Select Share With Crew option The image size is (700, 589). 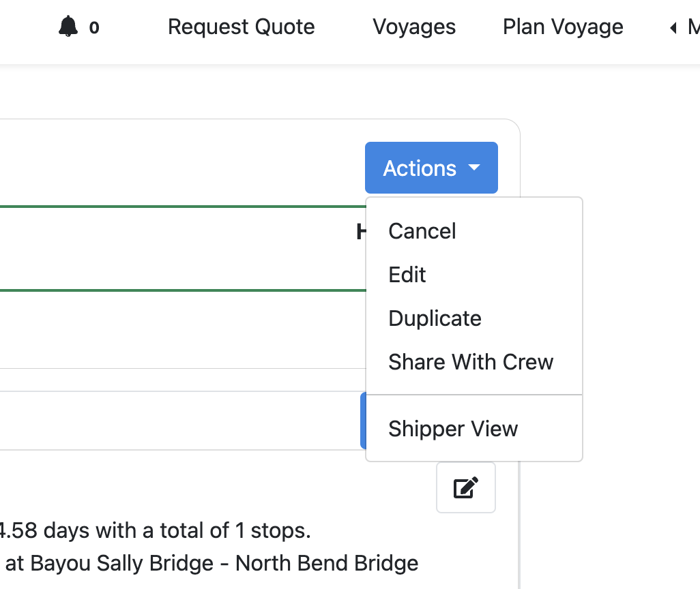click(x=471, y=362)
